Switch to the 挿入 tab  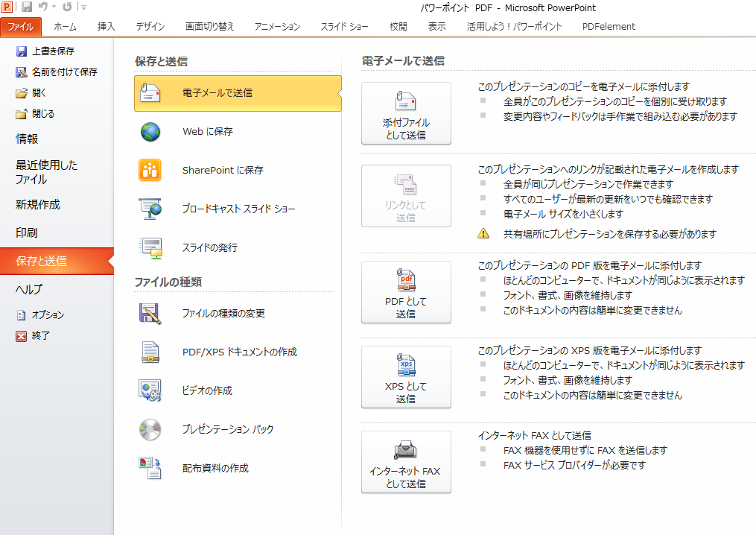(x=106, y=27)
